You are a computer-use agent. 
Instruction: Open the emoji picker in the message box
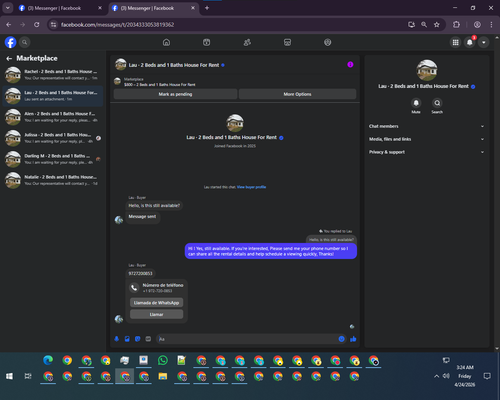click(x=341, y=339)
